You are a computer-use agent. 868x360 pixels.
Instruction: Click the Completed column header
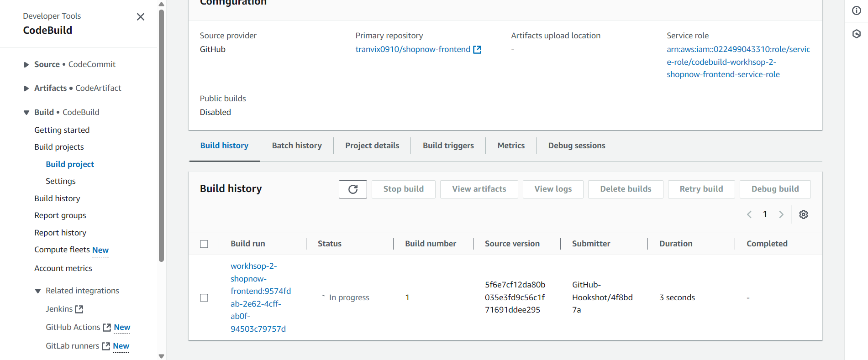(767, 244)
